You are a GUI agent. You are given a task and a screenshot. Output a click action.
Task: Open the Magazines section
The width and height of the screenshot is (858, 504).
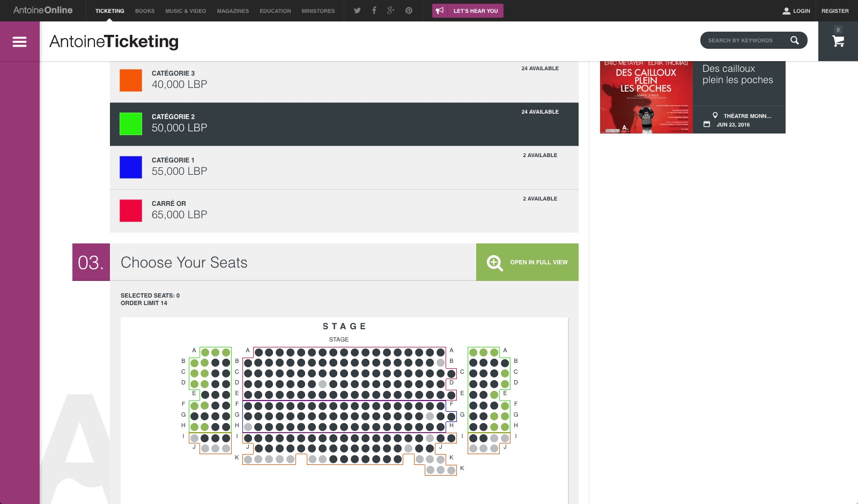coord(233,11)
